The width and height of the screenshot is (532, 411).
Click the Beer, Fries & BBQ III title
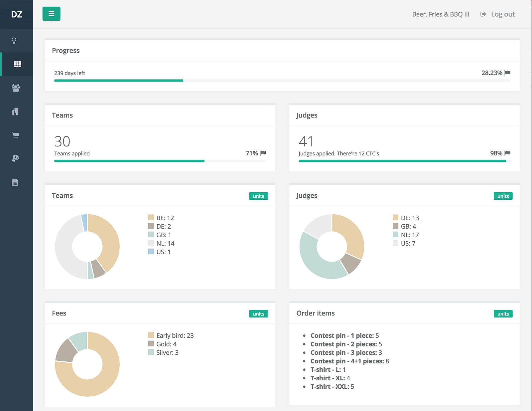coord(441,14)
